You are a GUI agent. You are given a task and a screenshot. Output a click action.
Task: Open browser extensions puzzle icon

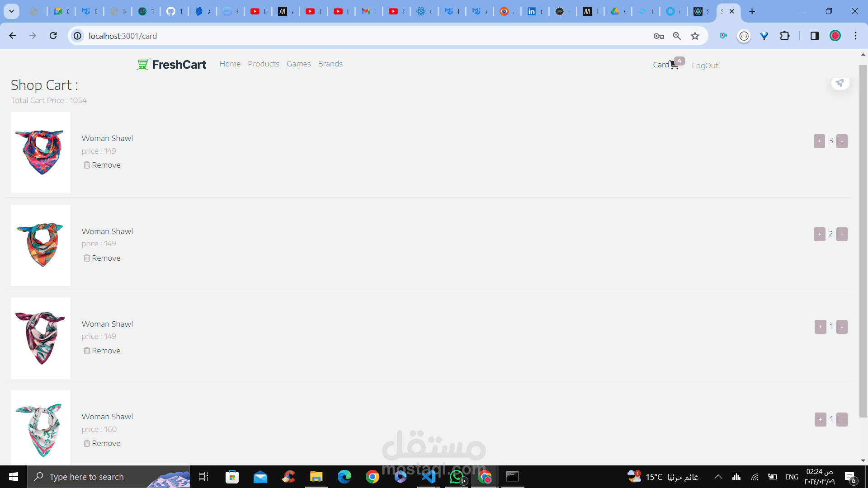coord(785,36)
